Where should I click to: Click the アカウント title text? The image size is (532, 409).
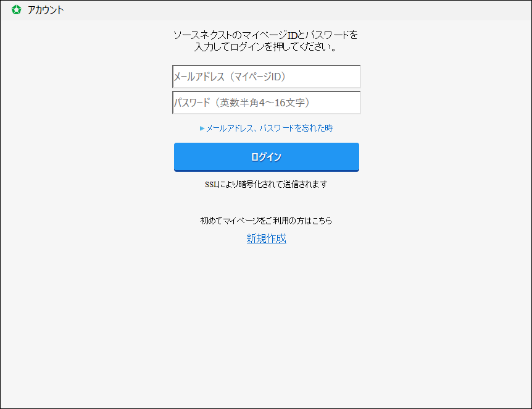pos(46,10)
